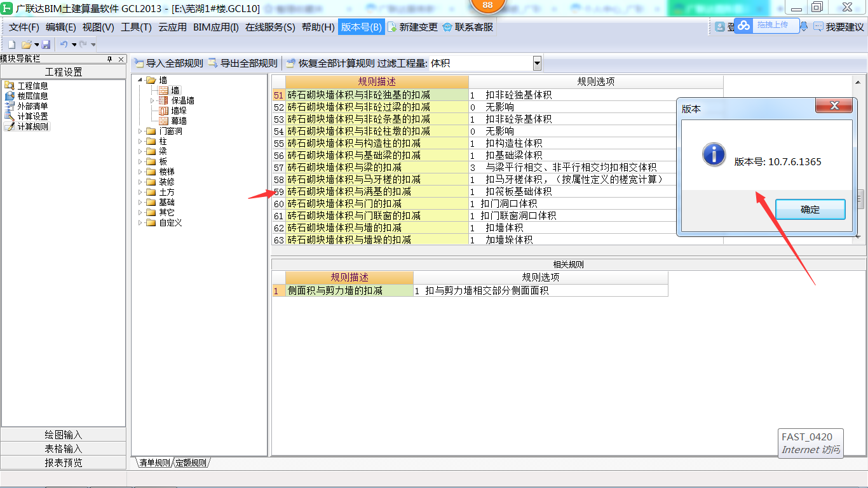This screenshot has height=488, width=868.
Task: Save project using the floppy disk icon
Action: pos(46,44)
